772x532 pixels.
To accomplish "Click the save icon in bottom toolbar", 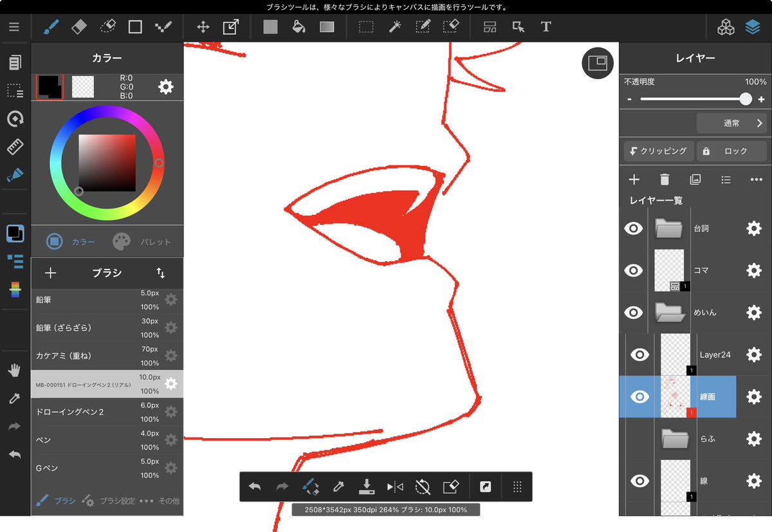I will tap(366, 487).
